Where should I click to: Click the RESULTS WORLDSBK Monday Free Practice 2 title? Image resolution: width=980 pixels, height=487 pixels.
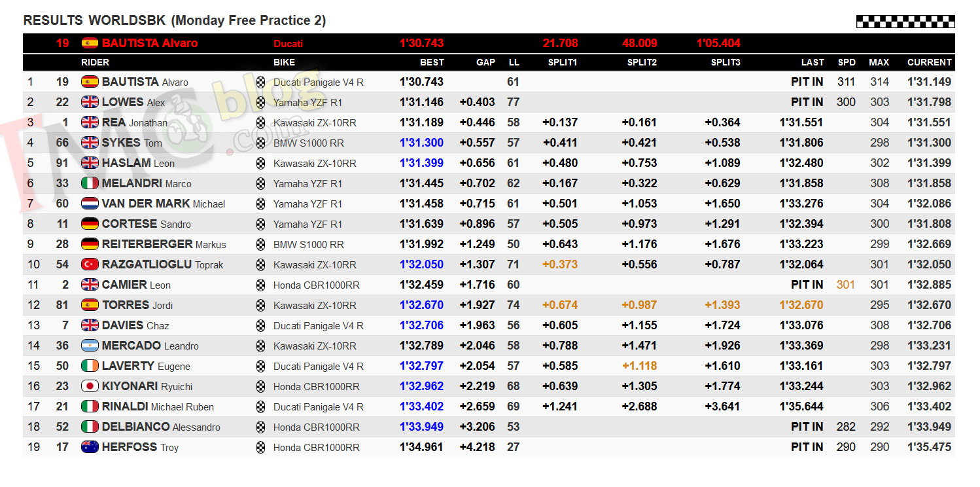175,20
